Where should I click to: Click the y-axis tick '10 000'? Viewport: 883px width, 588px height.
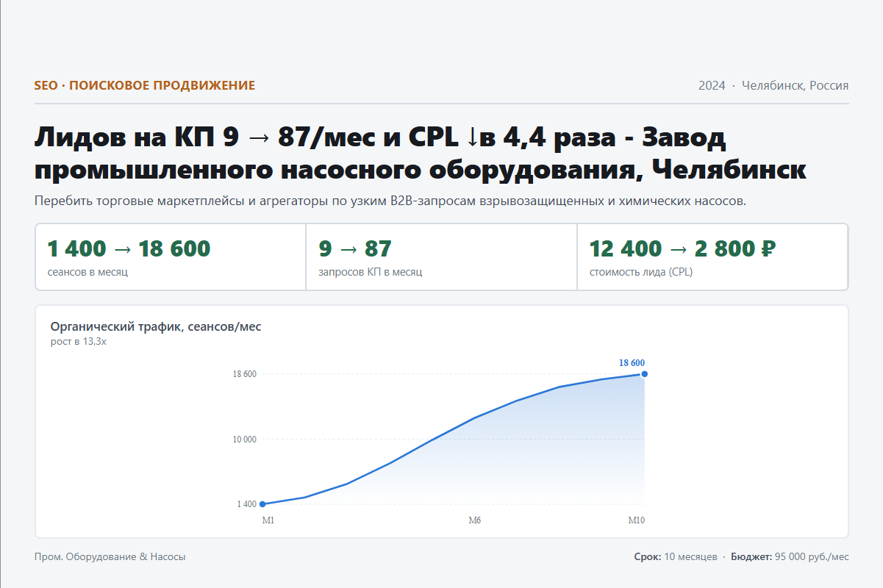coord(245,440)
